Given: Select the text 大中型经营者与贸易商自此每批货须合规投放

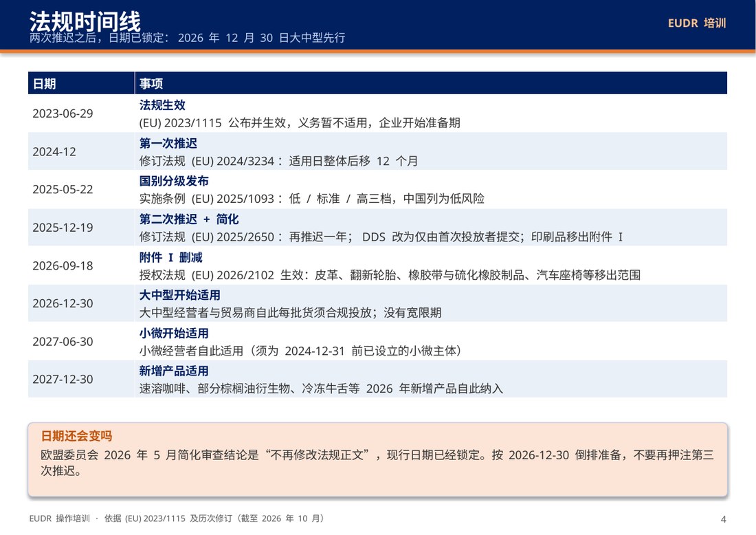Looking at the screenshot, I should [x=255, y=313].
